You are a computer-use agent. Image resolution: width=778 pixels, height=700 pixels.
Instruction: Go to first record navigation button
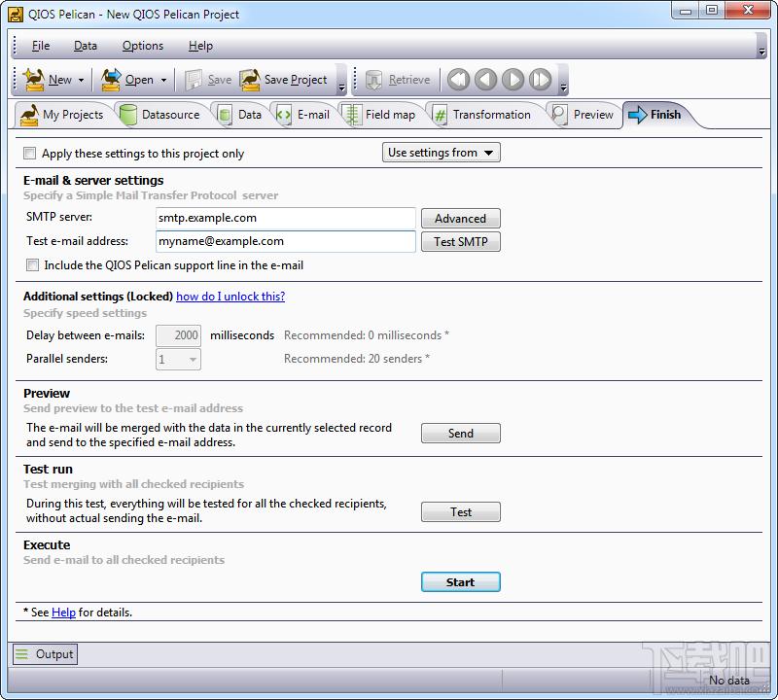pyautogui.click(x=458, y=80)
